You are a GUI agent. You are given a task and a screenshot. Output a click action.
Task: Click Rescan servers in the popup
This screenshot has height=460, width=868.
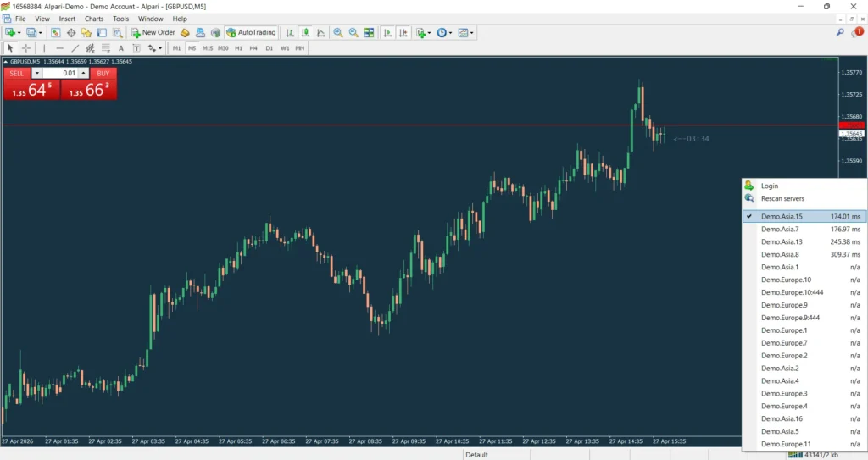(x=804, y=199)
